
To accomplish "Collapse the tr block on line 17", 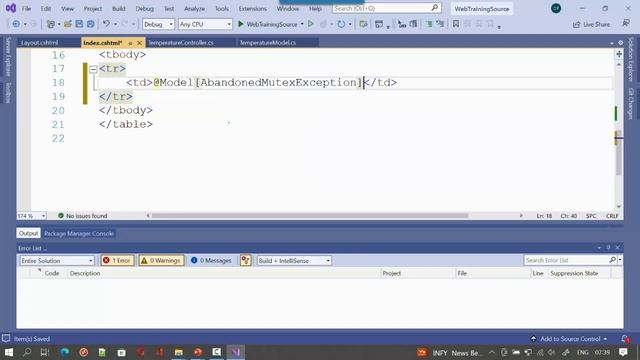I will (93, 69).
